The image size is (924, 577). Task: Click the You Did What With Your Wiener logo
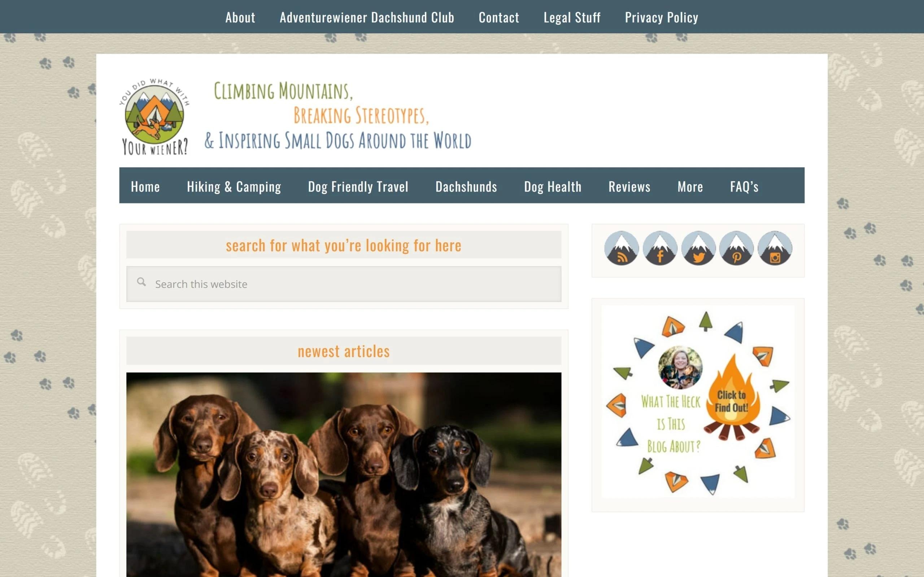click(154, 116)
